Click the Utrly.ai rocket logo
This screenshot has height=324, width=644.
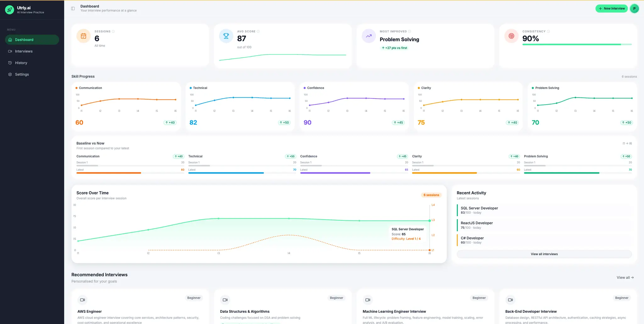[x=9, y=10]
